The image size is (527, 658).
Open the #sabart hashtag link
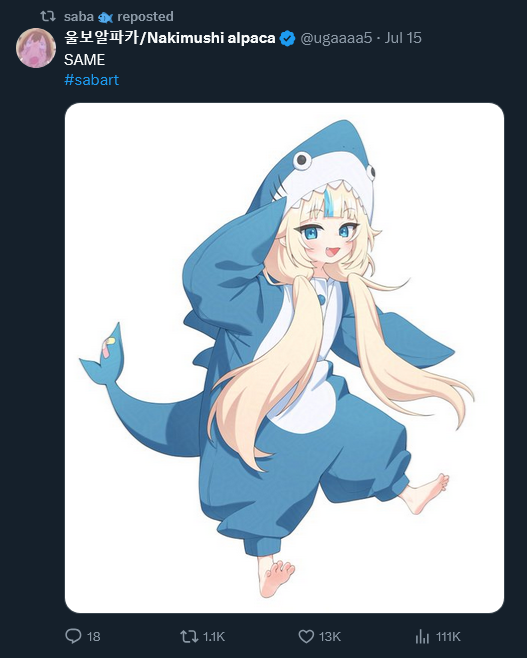point(91,80)
